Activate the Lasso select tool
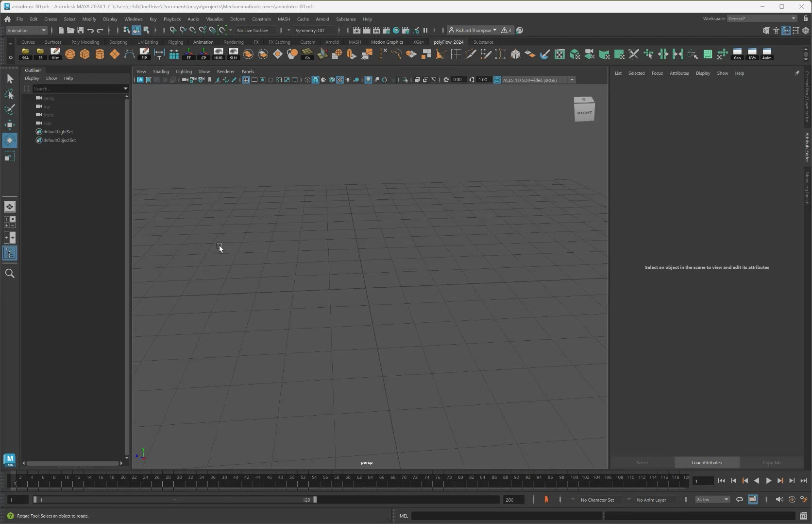 pyautogui.click(x=9, y=94)
